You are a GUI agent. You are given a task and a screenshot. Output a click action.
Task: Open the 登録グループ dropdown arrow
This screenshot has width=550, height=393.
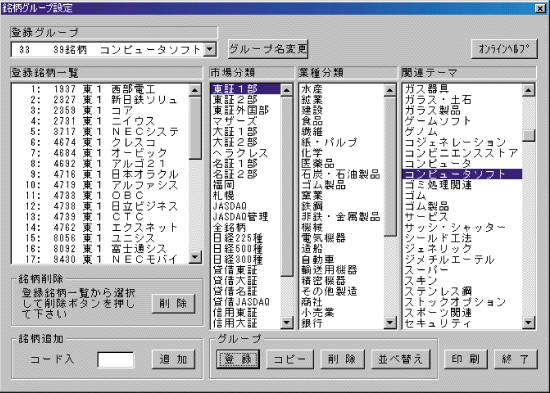[210, 49]
